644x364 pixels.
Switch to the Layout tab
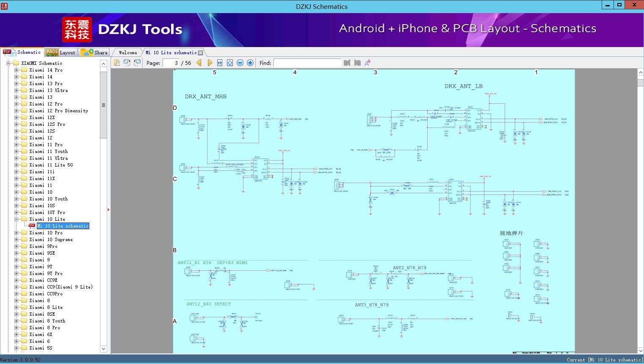[x=61, y=53]
